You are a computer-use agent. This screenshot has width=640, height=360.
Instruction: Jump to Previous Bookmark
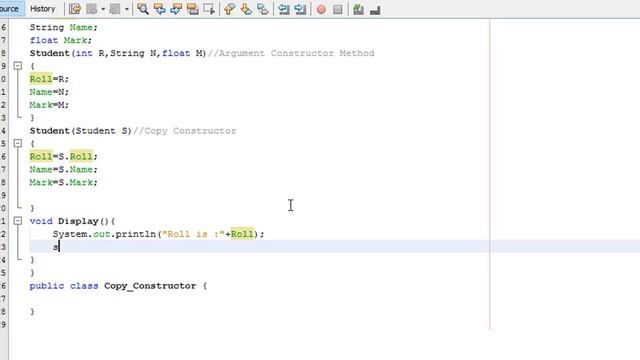click(230, 9)
